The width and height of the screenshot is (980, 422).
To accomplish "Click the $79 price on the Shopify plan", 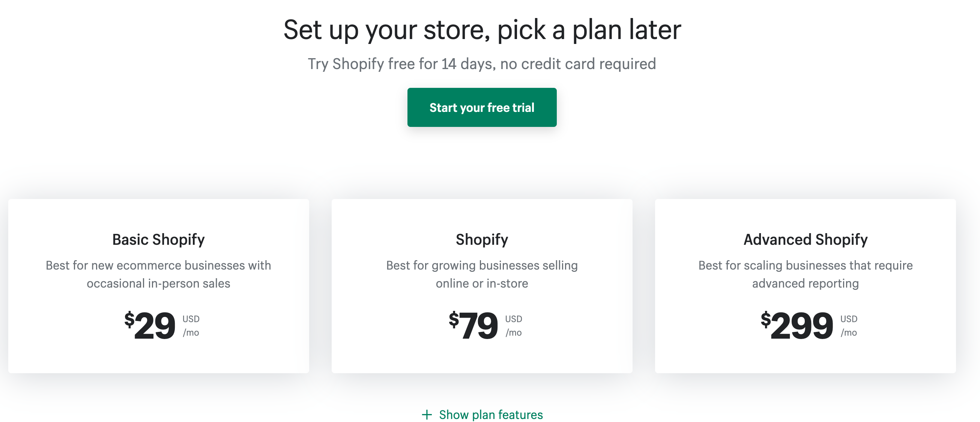I will [x=478, y=326].
